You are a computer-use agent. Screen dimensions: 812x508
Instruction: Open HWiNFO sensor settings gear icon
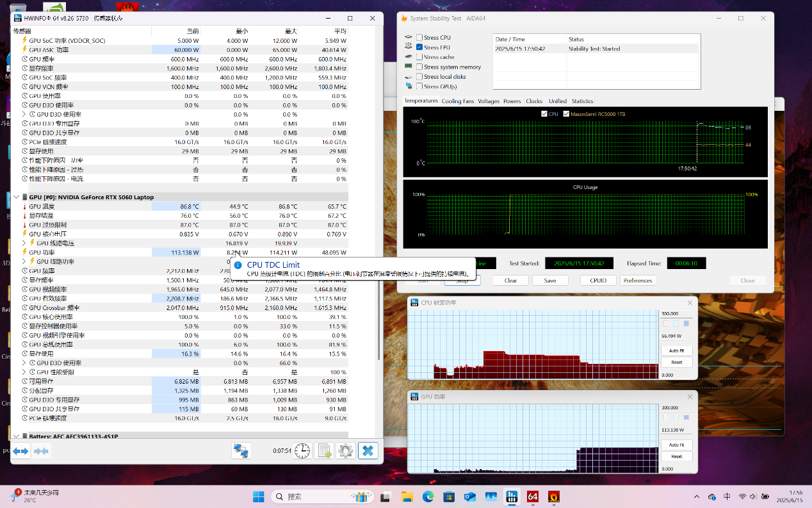[346, 451]
